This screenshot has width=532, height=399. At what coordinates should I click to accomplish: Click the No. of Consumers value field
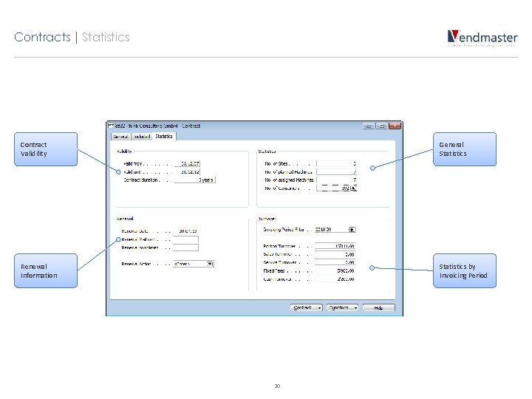coord(333,188)
